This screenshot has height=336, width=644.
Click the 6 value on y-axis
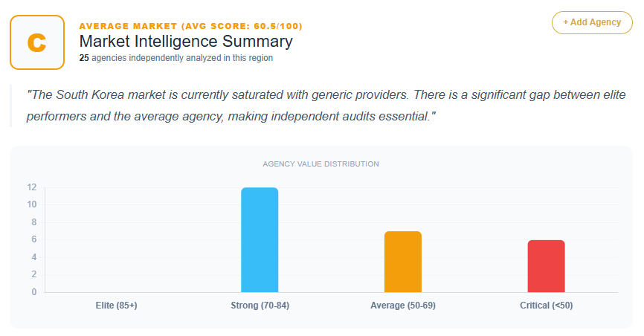(34, 240)
